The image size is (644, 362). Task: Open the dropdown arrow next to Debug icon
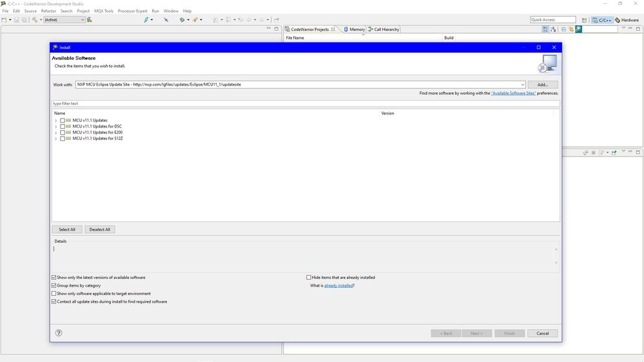188,20
